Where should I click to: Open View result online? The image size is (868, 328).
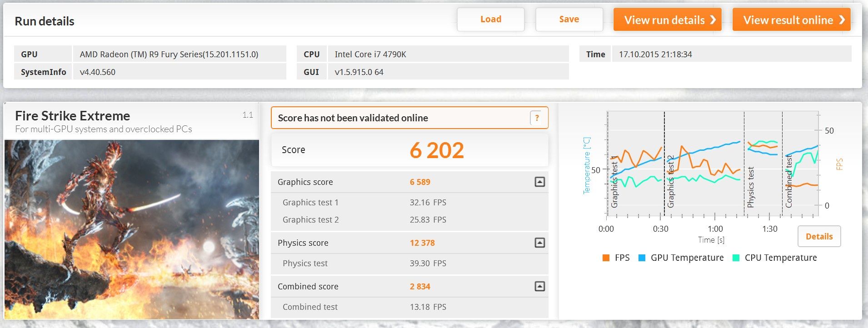[x=791, y=20]
